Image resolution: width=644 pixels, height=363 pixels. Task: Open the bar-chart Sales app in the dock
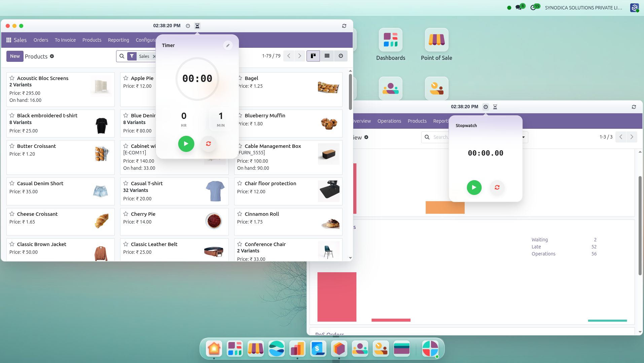click(x=297, y=349)
